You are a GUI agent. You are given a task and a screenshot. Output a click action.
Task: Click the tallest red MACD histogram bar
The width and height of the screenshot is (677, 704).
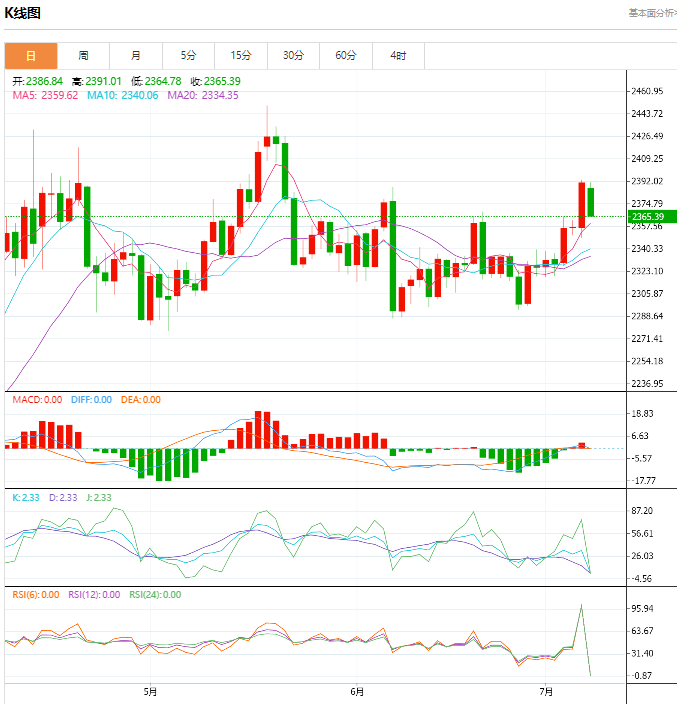click(258, 430)
